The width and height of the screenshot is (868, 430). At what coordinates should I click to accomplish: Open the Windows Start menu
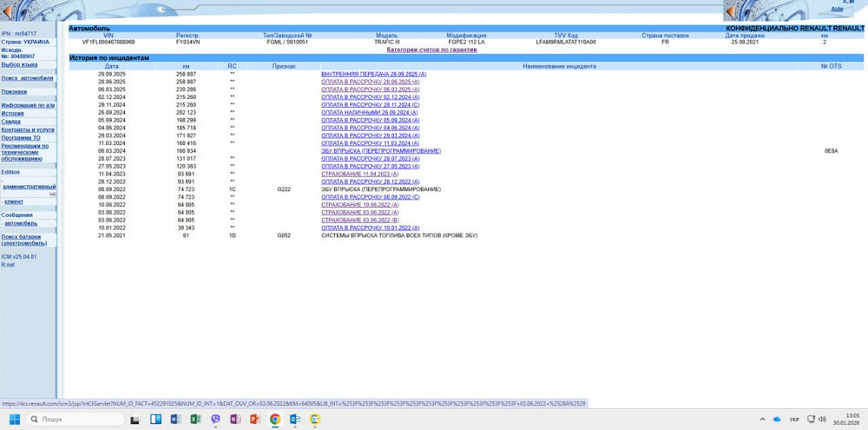(15, 420)
